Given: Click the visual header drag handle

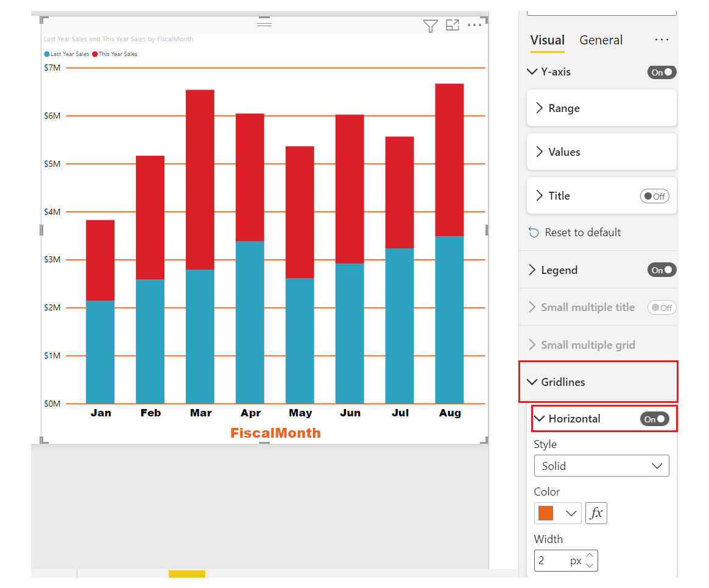Looking at the screenshot, I should pos(264,23).
